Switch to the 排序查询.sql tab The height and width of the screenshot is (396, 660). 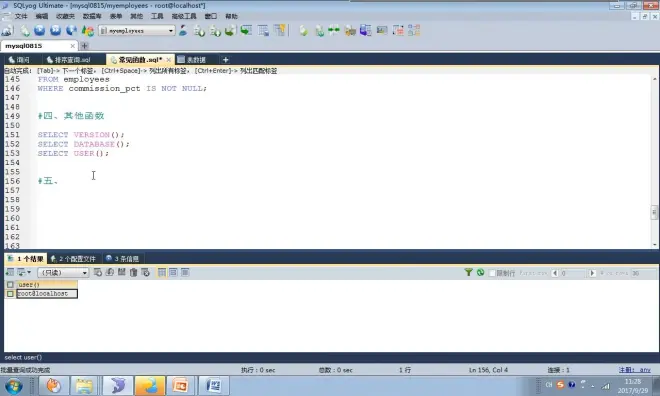tap(69, 60)
